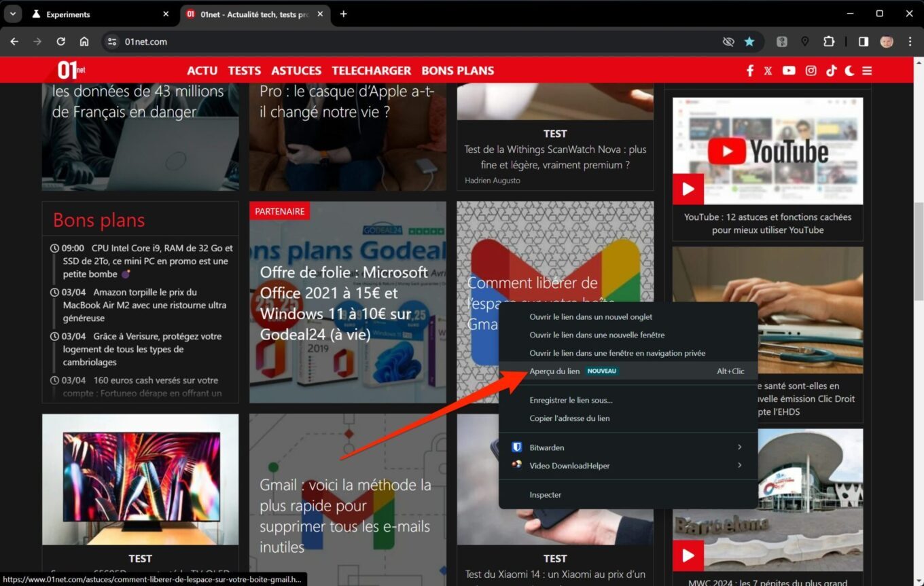
Task: Open 01net X (Twitter) icon
Action: click(x=768, y=71)
